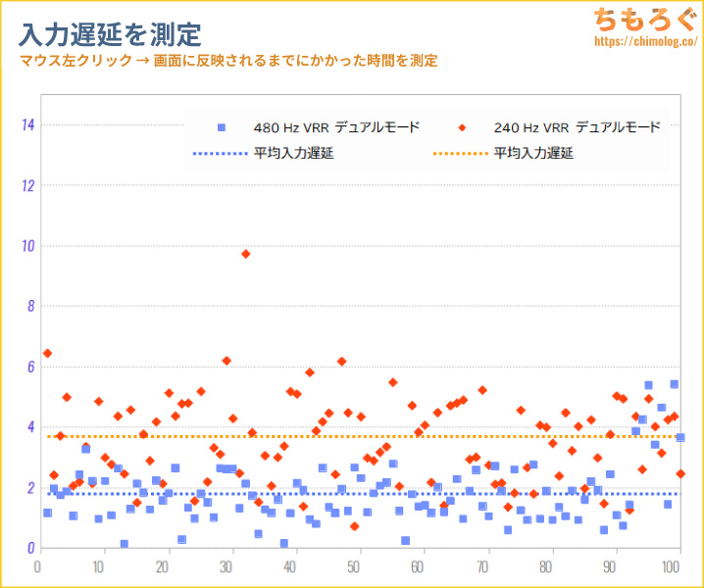
Task: Click the red diamond legend marker
Action: coord(461,127)
